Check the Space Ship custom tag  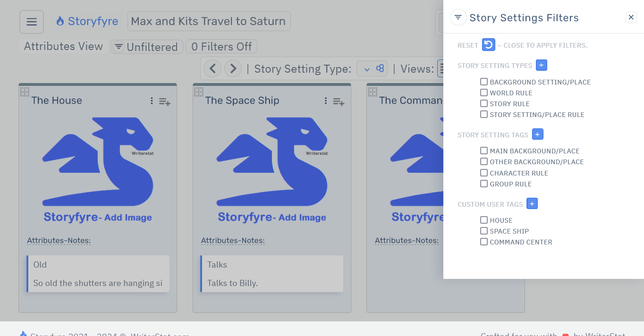pos(483,231)
